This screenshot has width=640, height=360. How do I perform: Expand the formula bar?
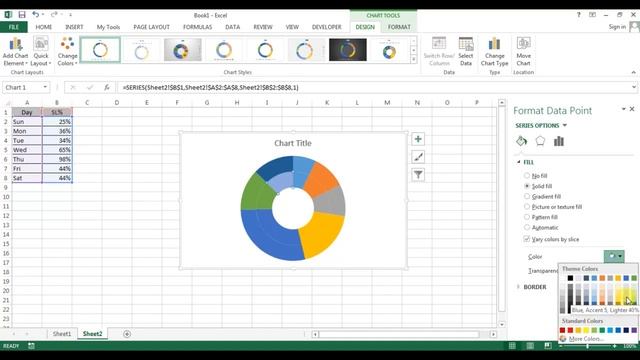(x=633, y=87)
